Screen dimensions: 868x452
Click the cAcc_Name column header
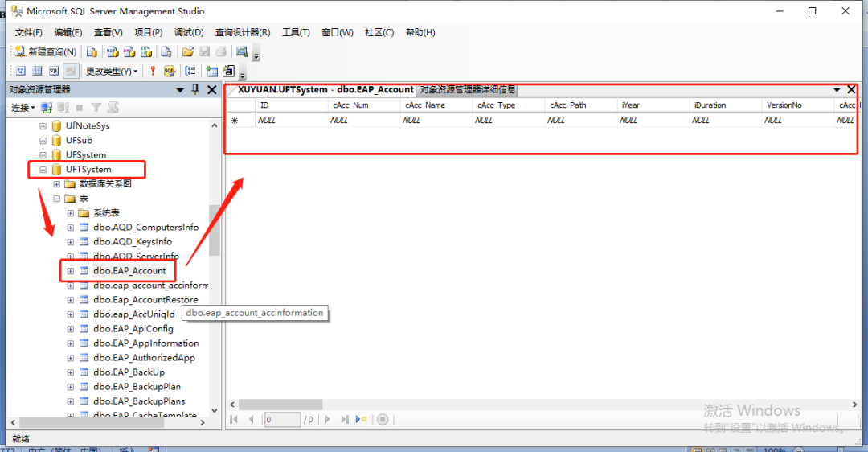tap(436, 105)
